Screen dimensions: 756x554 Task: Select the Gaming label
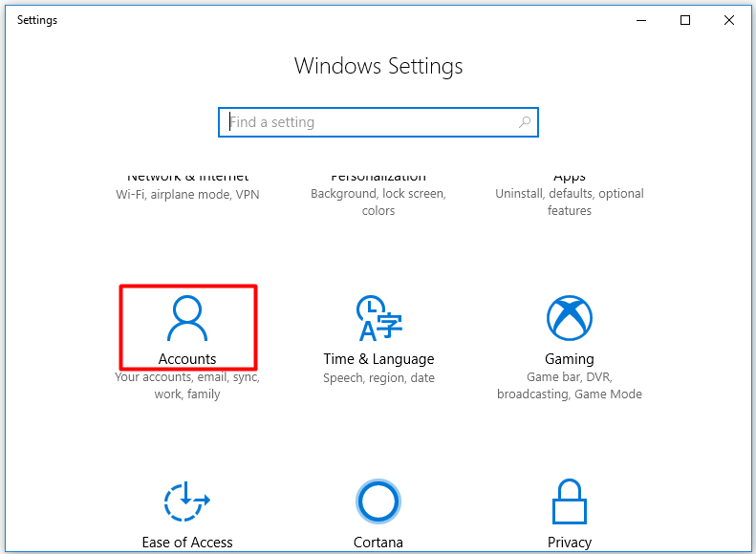570,359
